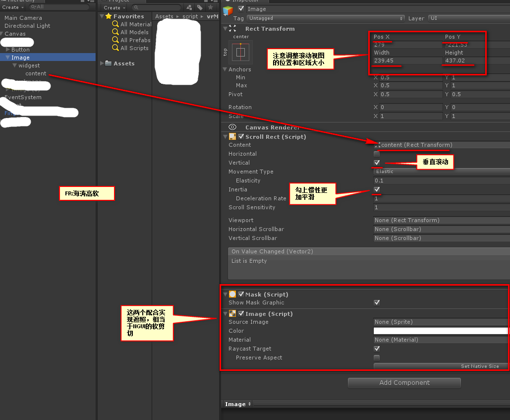
Task: Open the Image Color swatch picker
Action: click(x=441, y=331)
